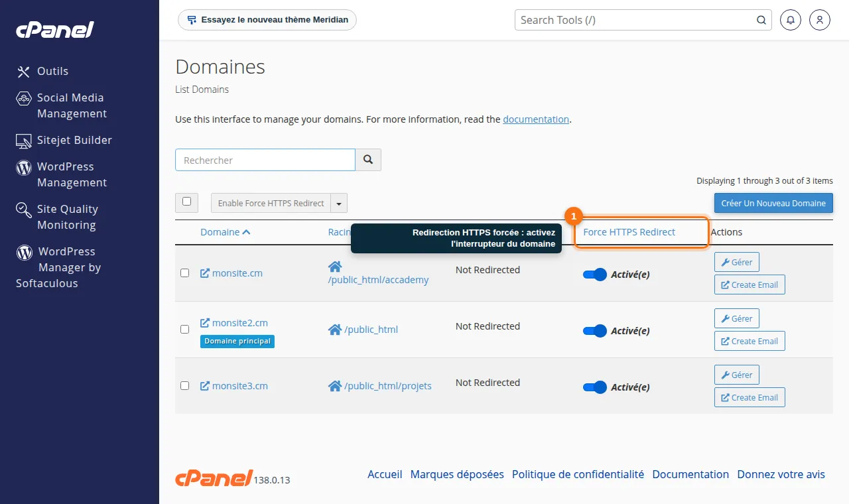Click the Search Tools input field
This screenshot has width=849, height=504.
coord(643,20)
